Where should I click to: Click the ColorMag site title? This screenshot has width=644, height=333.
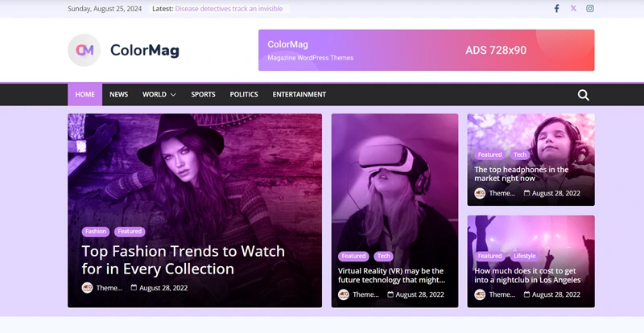[x=145, y=50]
